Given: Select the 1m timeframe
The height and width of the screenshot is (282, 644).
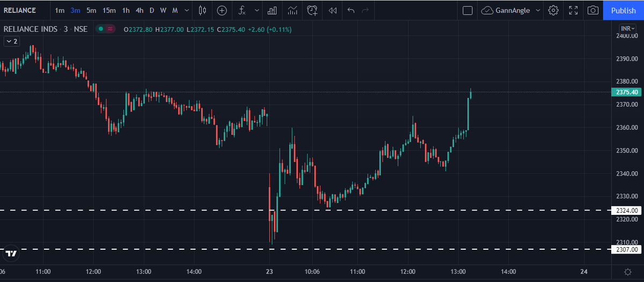Looking at the screenshot, I should click(x=60, y=10).
